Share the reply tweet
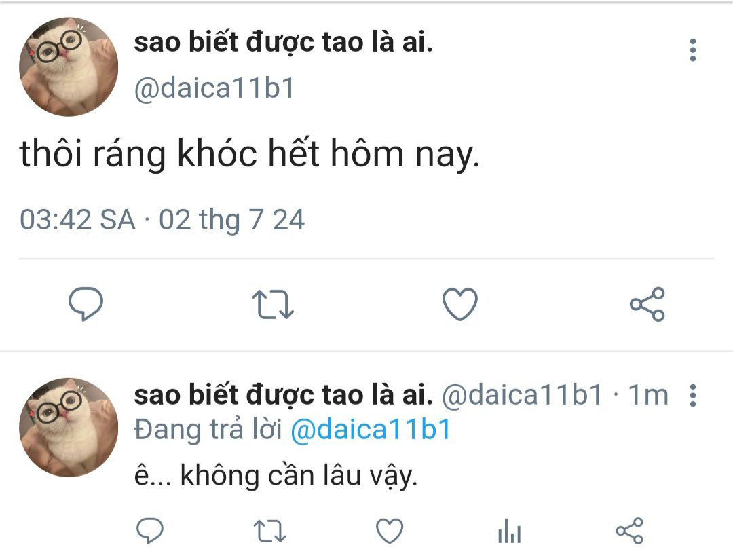 (x=629, y=531)
